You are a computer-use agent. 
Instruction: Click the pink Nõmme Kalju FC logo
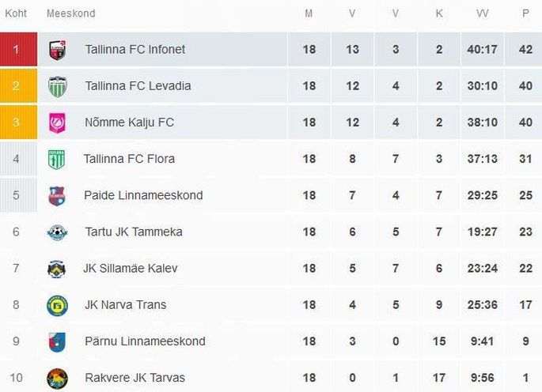pos(58,122)
